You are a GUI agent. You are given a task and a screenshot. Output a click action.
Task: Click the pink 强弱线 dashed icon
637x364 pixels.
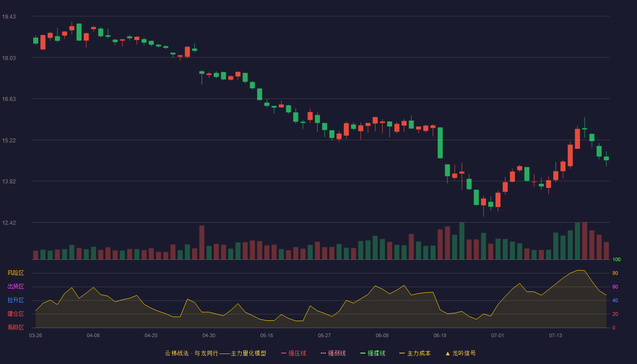coord(323,353)
